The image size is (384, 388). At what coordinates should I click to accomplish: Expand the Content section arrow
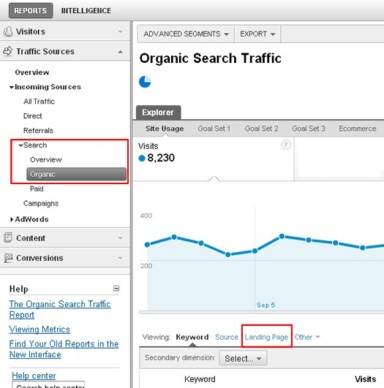[120, 238]
